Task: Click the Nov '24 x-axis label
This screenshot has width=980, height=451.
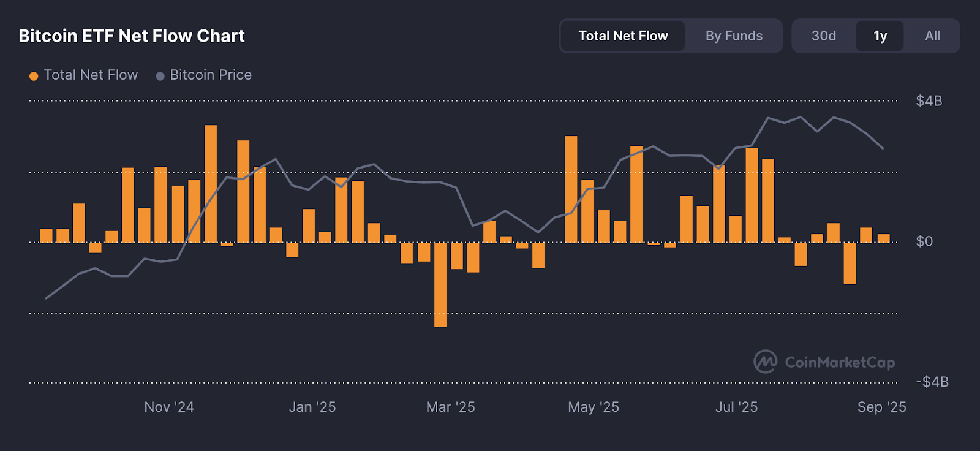Action: [x=169, y=407]
